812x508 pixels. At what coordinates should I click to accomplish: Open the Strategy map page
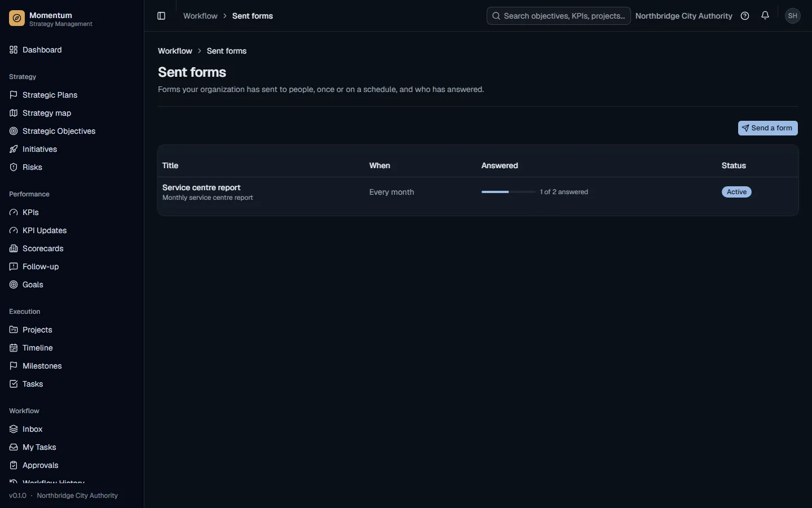[x=72, y=113]
